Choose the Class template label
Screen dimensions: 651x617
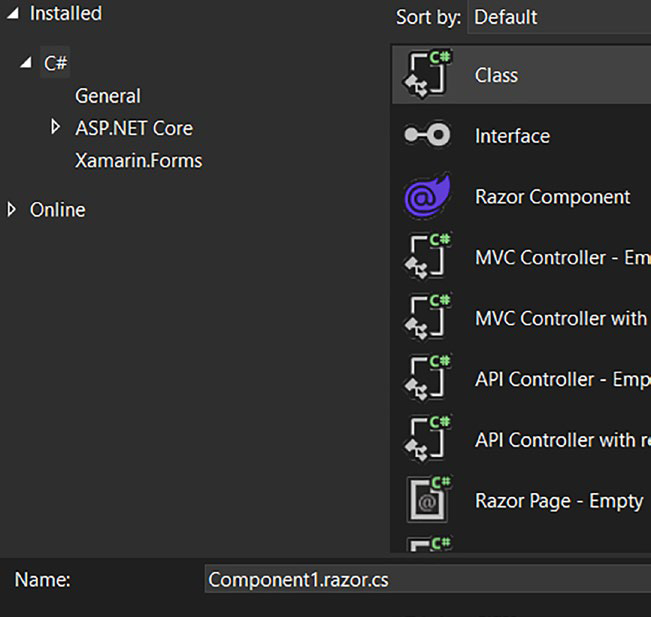pos(497,76)
